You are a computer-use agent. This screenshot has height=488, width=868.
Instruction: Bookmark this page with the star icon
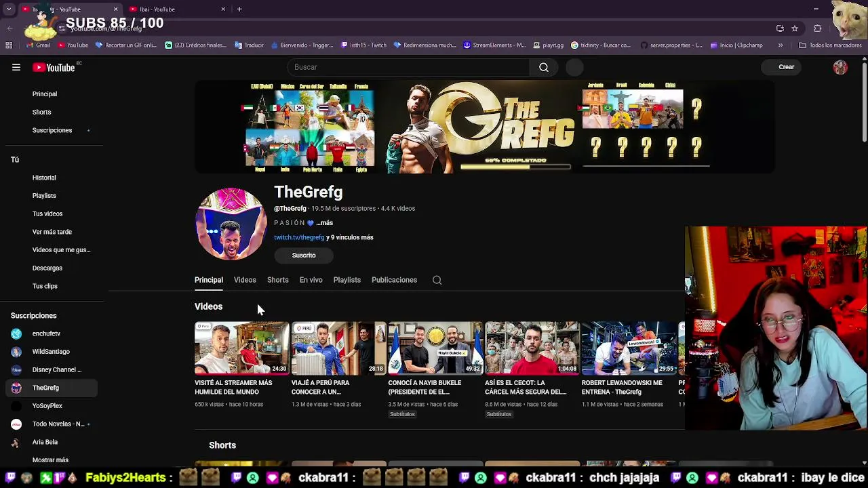coord(795,28)
